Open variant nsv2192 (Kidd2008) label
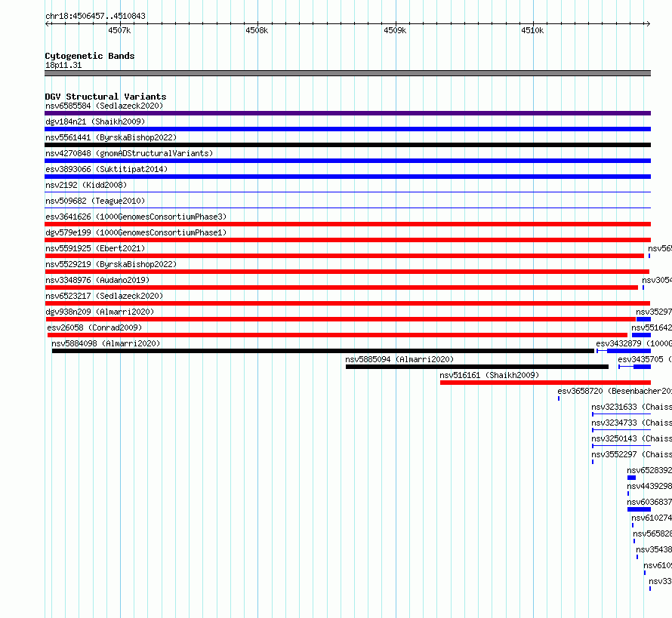Viewport: 672px width, 618px height. (x=86, y=185)
